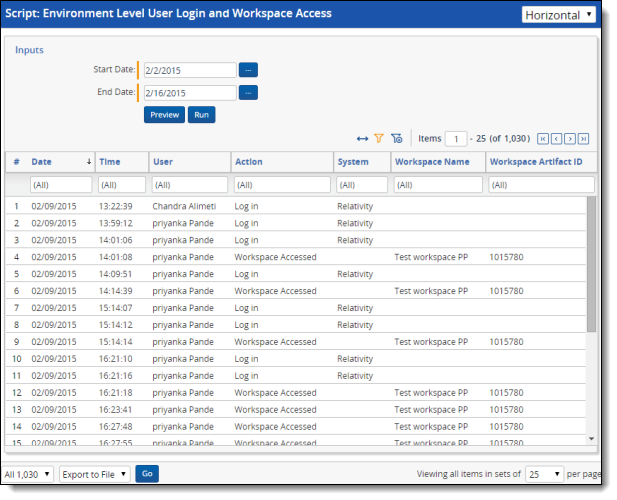Click time 16:21:16 in row 11
This screenshot has height=500, width=617.
point(115,375)
